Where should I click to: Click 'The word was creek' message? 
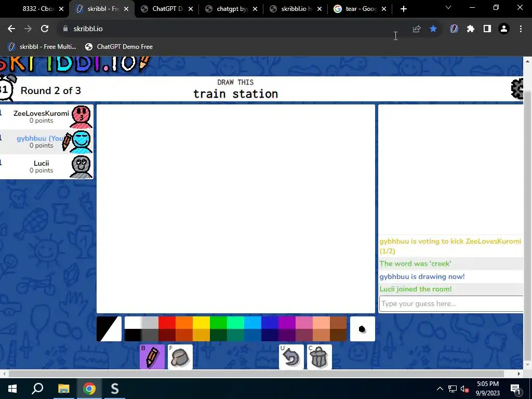coord(415,263)
